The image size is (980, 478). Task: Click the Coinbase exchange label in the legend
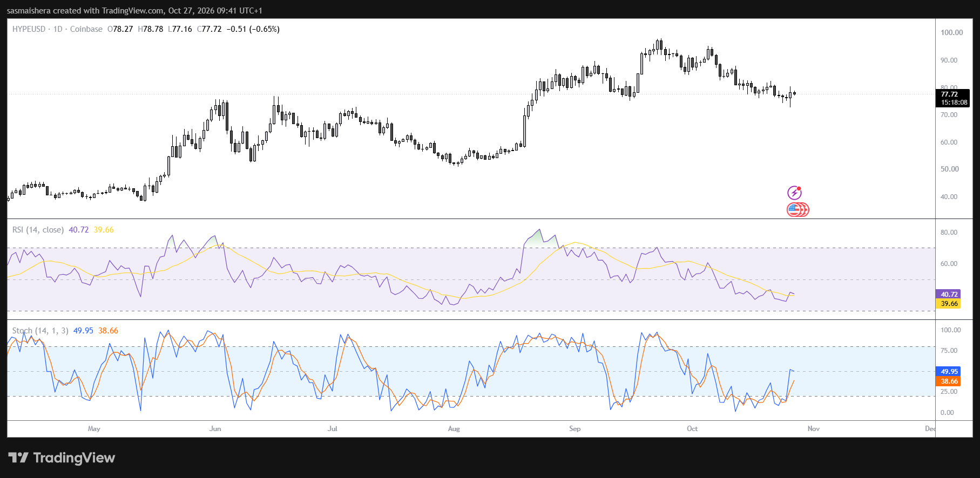point(86,29)
